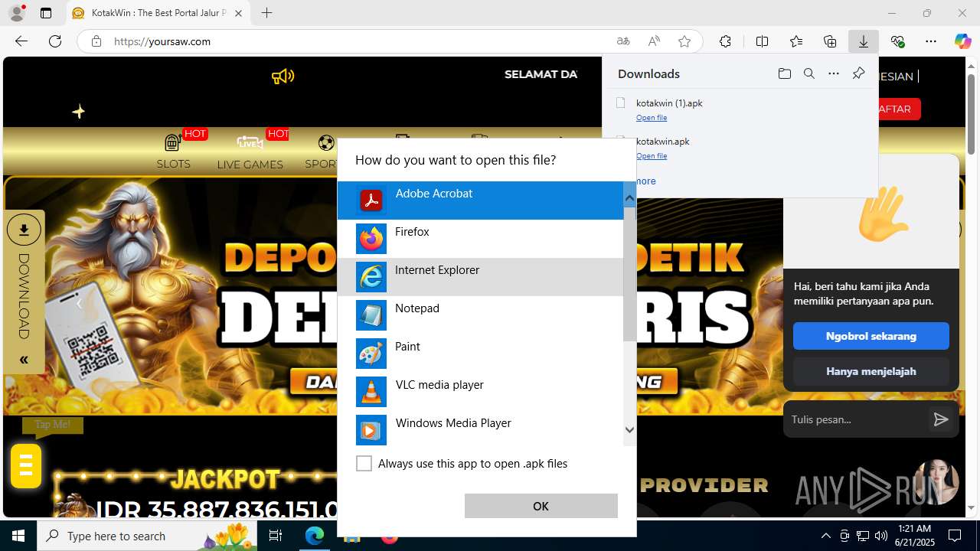Image resolution: width=980 pixels, height=551 pixels.
Task: Click the announcement megaphone icon
Action: pyautogui.click(x=283, y=76)
